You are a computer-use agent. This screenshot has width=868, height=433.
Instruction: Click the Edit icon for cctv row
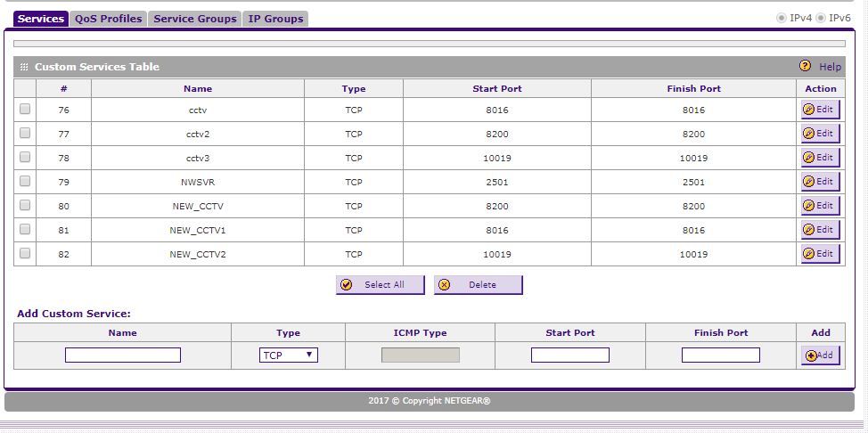coord(819,110)
